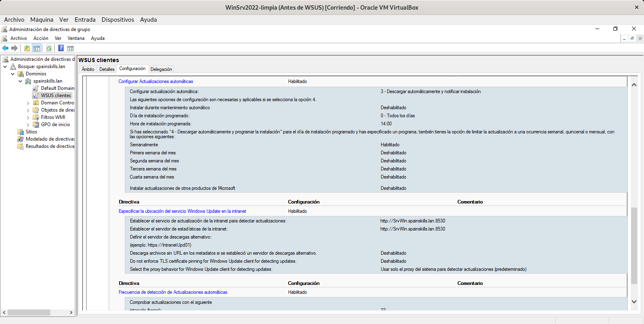Image resolution: width=644 pixels, height=324 pixels.
Task: Toggle the Show/Hide console tree icon
Action: coord(37,48)
